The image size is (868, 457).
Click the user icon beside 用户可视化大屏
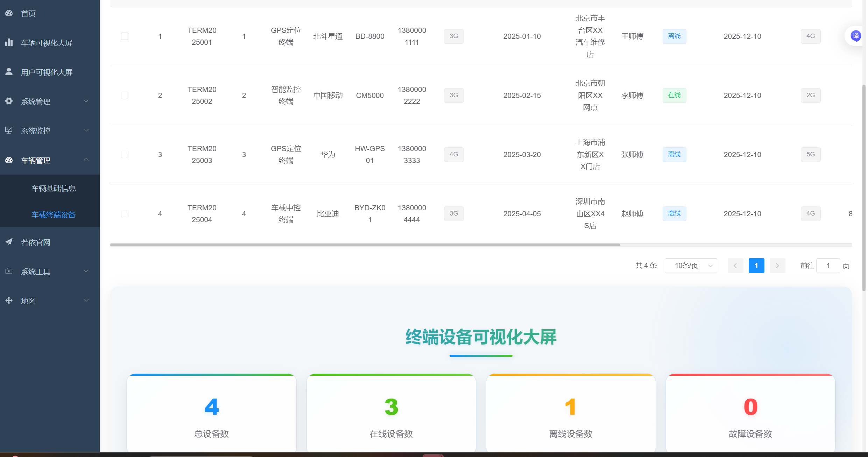pos(9,72)
